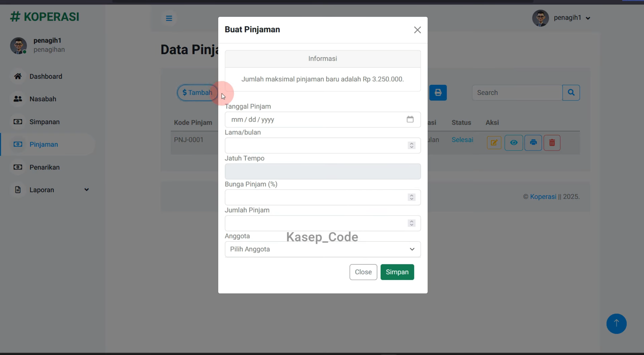
Task: Click the Laporan document icon
Action: 18,190
